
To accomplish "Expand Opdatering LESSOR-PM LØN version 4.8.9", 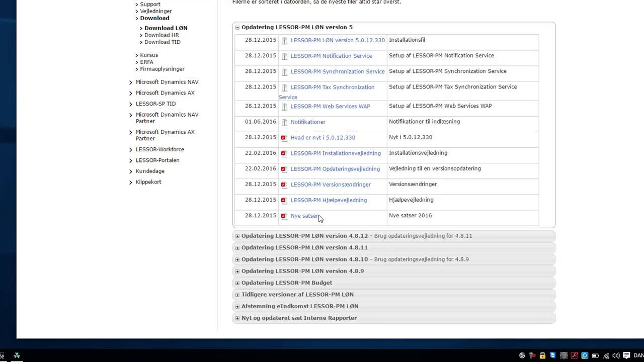I will click(x=237, y=271).
